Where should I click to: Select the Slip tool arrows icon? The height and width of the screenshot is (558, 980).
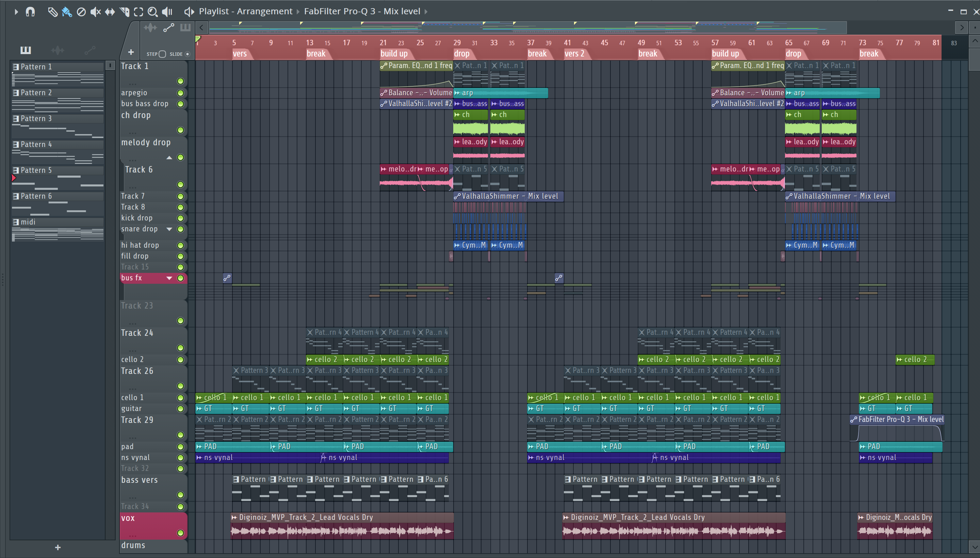click(110, 12)
